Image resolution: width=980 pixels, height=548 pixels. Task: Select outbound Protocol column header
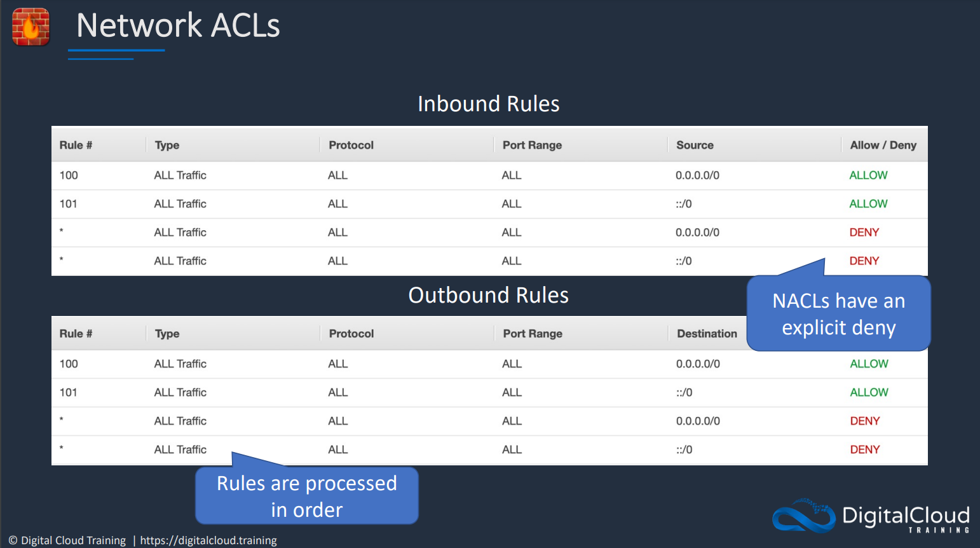click(x=351, y=334)
